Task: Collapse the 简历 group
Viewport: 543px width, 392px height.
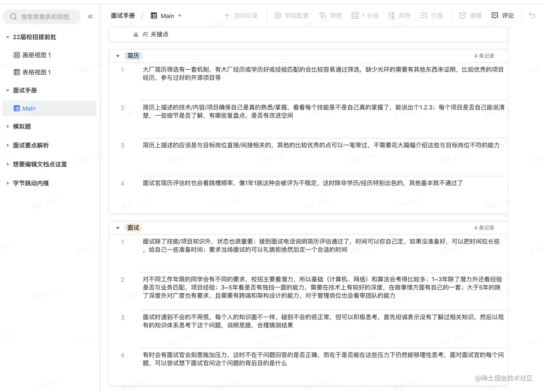Action: point(118,56)
